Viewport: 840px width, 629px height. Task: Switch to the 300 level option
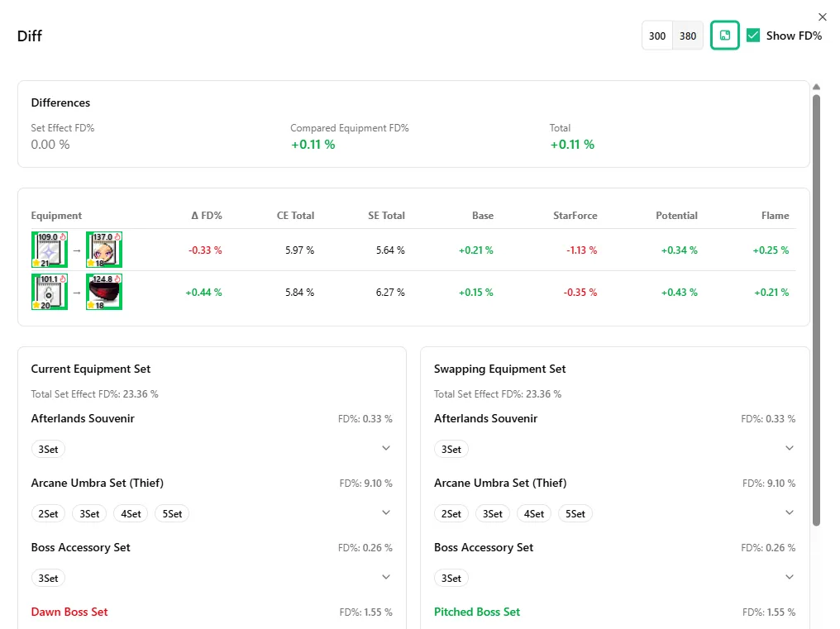tap(657, 36)
